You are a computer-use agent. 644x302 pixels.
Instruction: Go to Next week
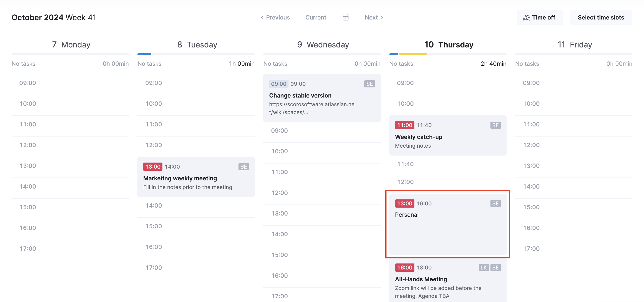(x=374, y=18)
